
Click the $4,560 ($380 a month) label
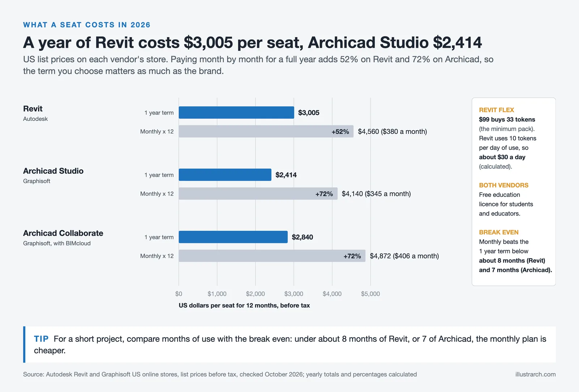[x=392, y=131]
